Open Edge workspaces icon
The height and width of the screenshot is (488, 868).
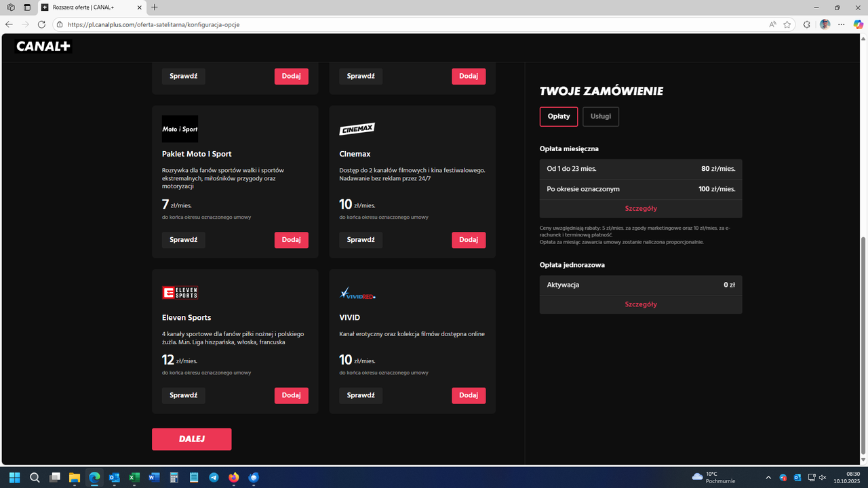pos(11,7)
